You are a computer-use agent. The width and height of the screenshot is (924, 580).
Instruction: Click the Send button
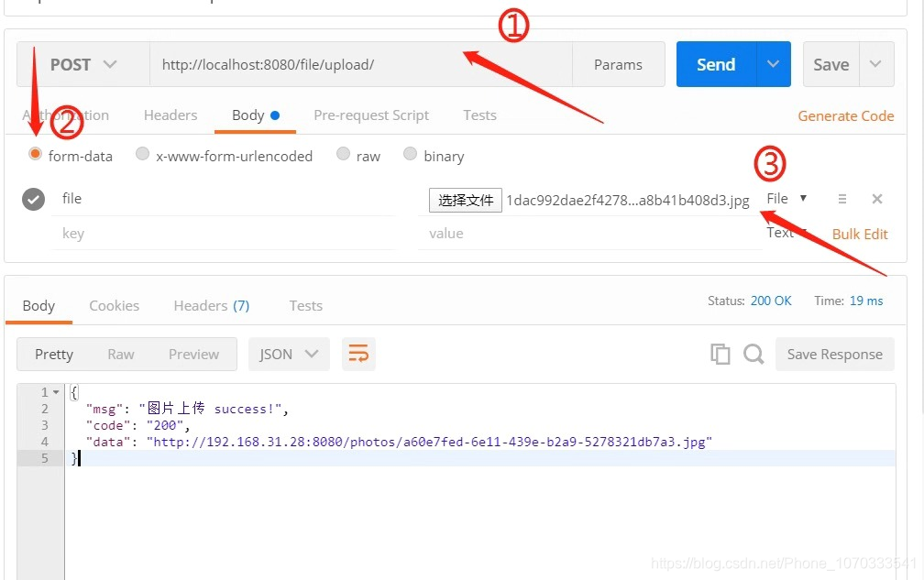tap(715, 64)
